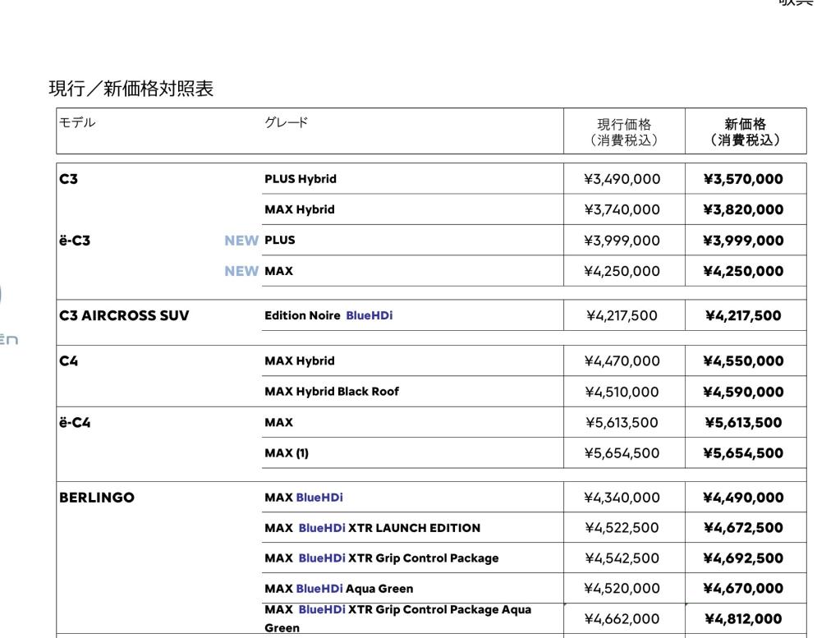Click the NEW badge beside ë-C3 MAX
This screenshot has width=840, height=638.
coord(241,271)
